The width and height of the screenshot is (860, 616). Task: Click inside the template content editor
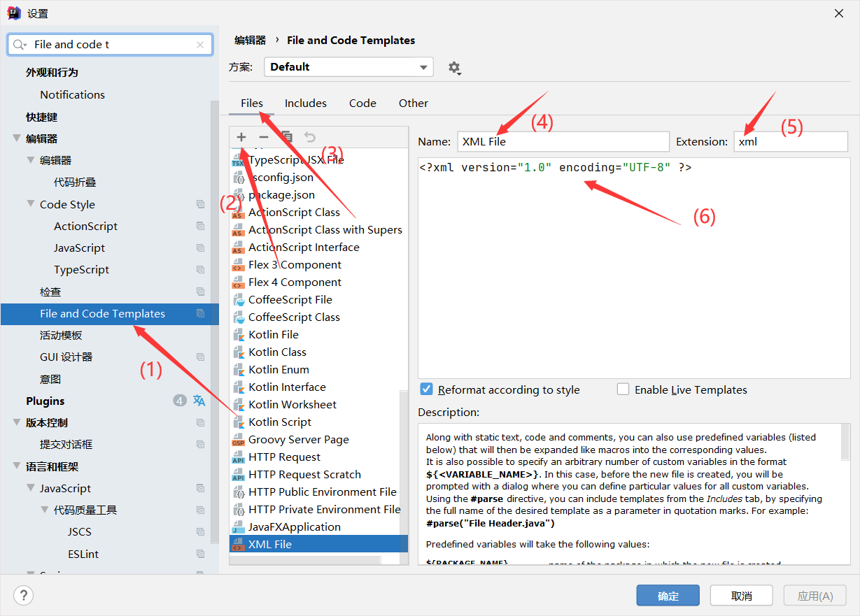tap(634, 268)
